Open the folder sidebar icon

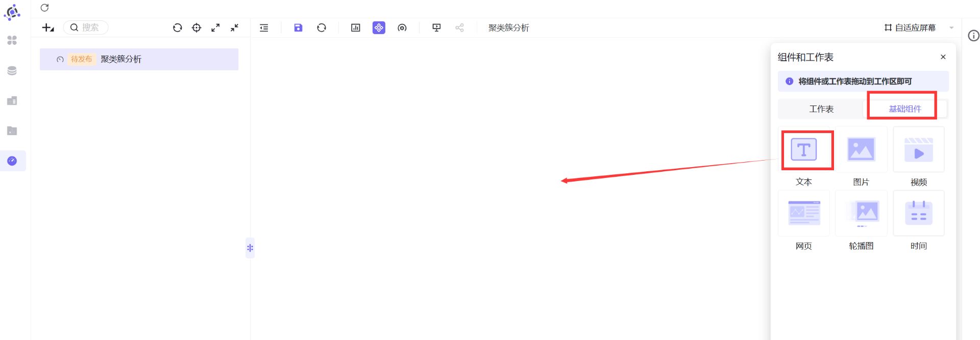point(12,131)
